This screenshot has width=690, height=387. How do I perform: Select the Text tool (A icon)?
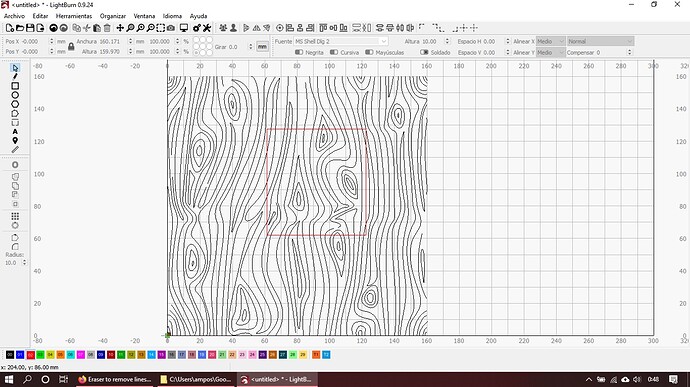tap(15, 132)
